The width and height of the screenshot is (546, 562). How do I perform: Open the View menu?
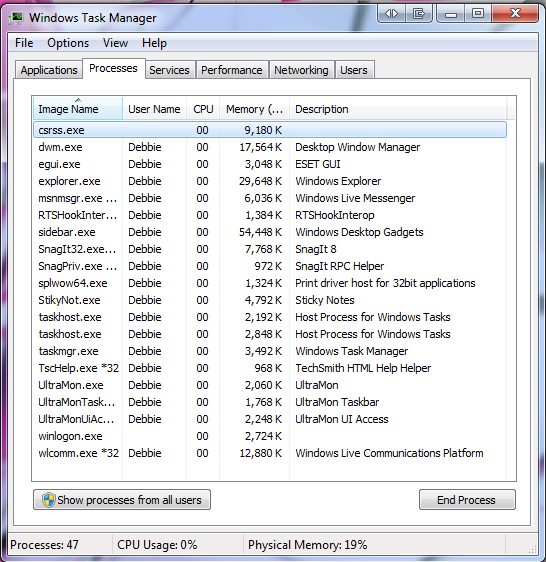115,43
